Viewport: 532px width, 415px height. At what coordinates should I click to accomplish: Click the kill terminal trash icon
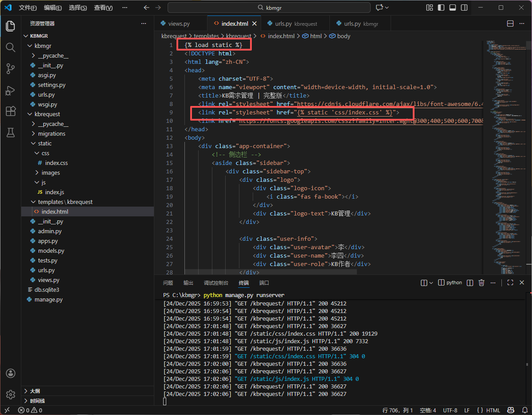(x=481, y=283)
